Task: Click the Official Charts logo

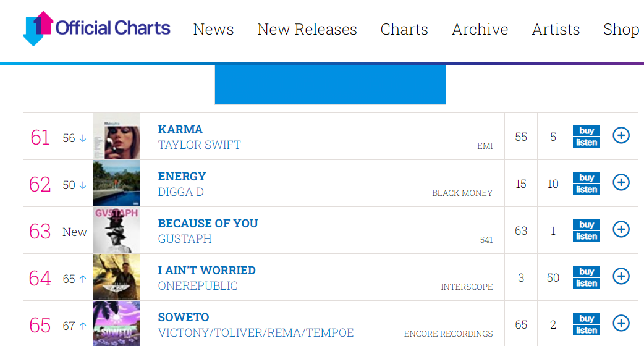Action: point(97,28)
